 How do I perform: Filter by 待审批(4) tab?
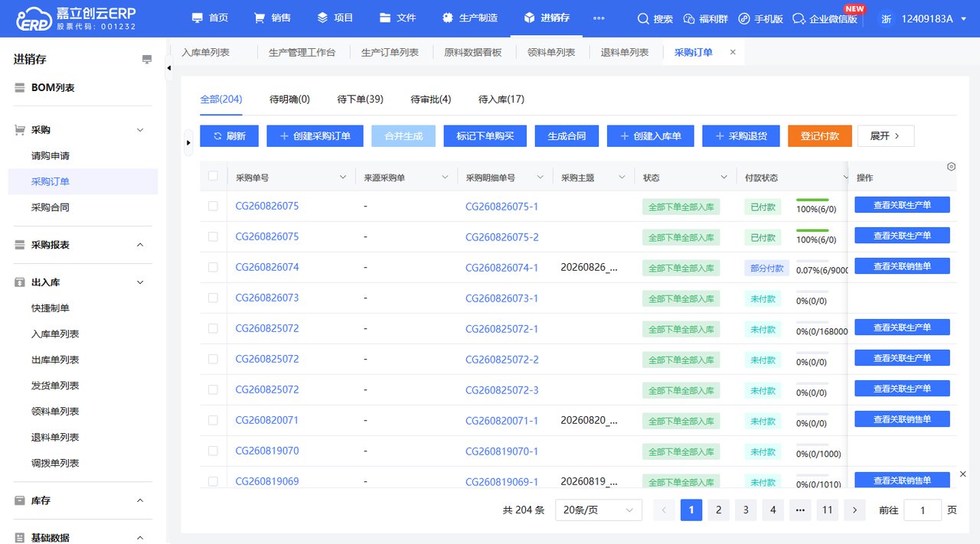tap(430, 99)
